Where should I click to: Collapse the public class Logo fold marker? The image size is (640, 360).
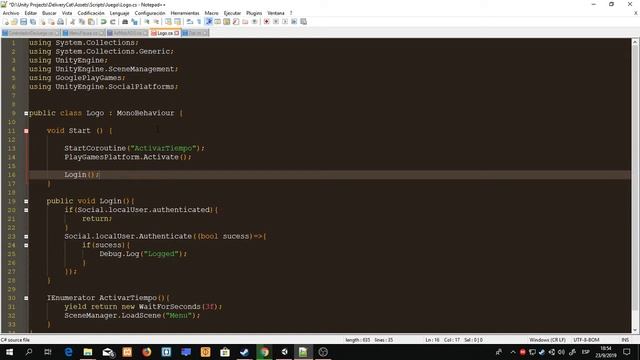26,113
